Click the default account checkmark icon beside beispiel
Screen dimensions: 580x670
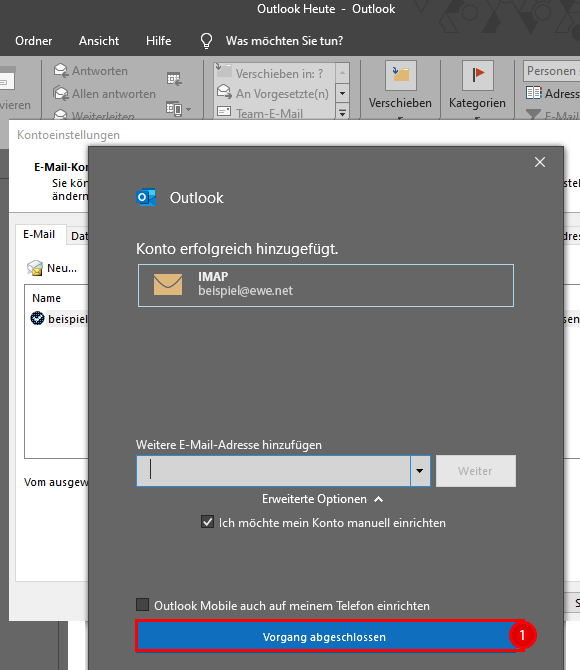point(38,318)
